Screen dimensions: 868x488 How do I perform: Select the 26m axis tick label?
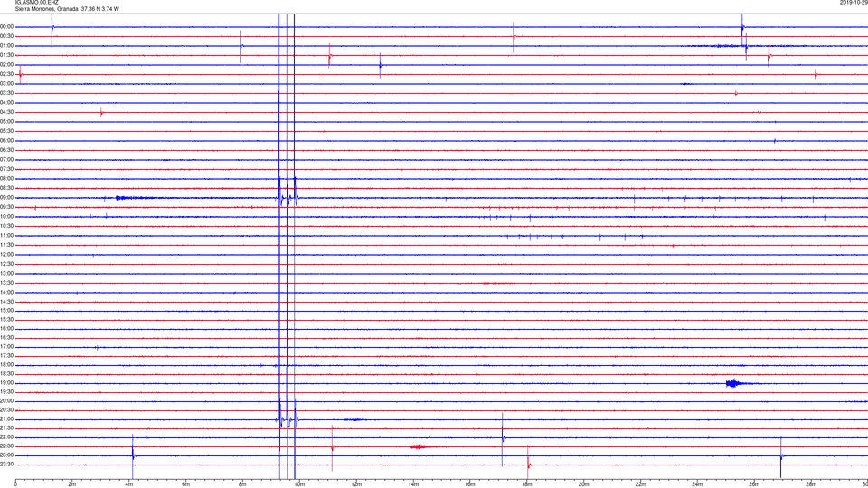tap(754, 484)
